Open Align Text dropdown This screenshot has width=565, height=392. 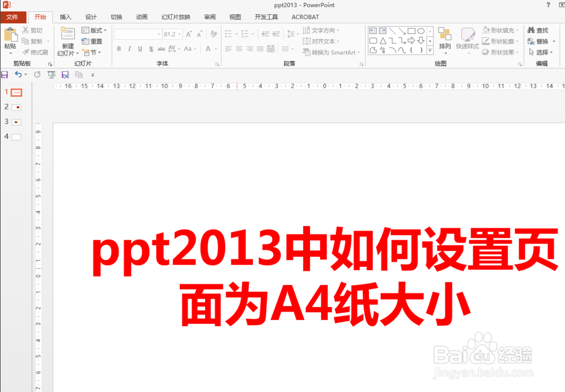[321, 41]
